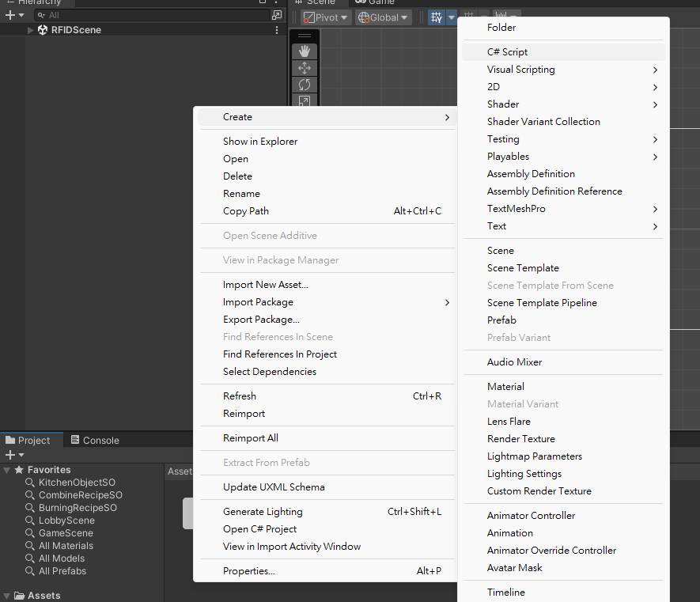Open the Pivot mode dropdown
Viewport: 700px width, 602px height.
pyautogui.click(x=325, y=17)
